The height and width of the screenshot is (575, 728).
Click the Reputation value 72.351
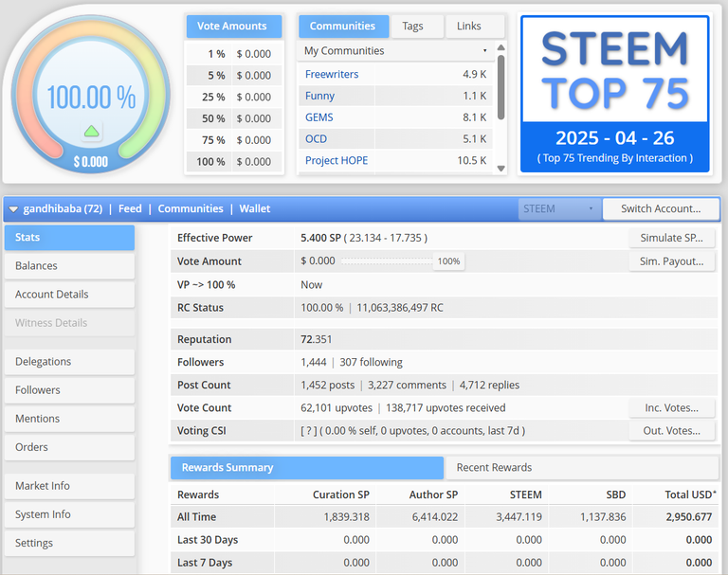pyautogui.click(x=317, y=340)
